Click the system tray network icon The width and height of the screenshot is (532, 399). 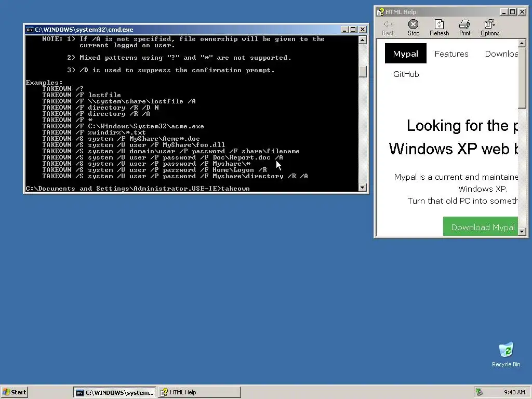tap(479, 392)
